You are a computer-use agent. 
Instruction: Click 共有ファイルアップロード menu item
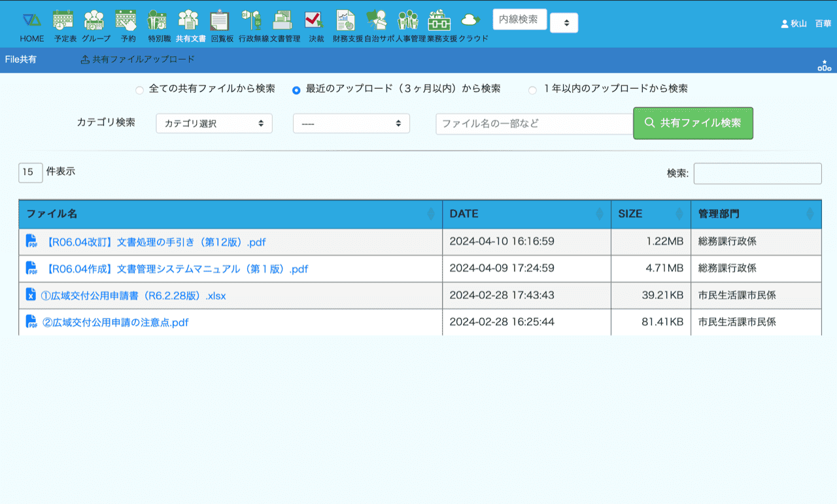pos(137,59)
